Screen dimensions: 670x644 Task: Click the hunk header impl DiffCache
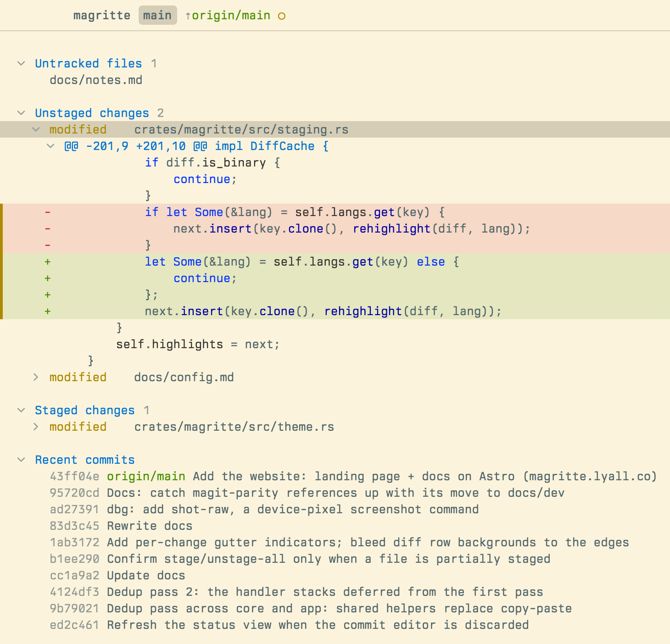[x=196, y=146]
